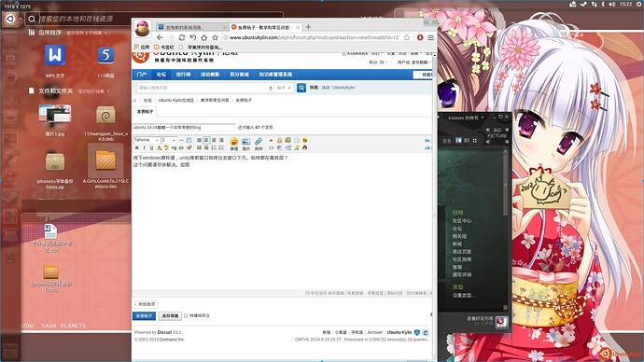The image size is (644, 362).
Task: Apply italic formatting in post editor
Action: coord(144,147)
